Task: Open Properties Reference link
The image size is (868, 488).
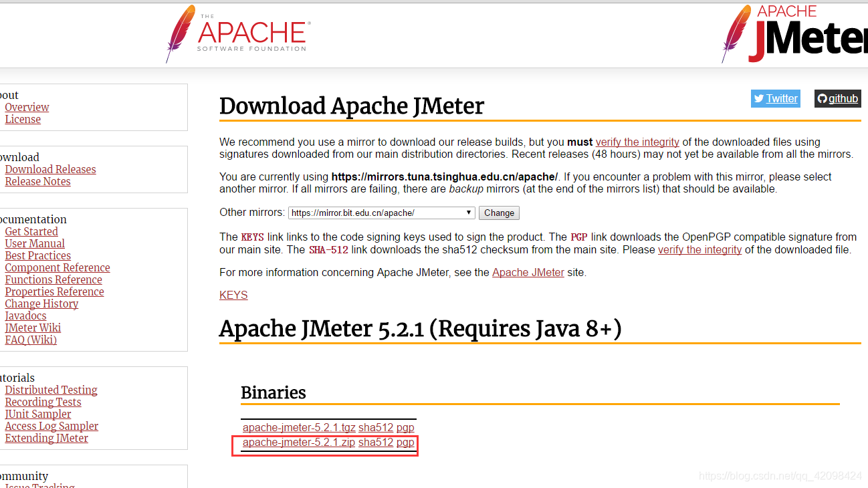Action: coord(54,291)
